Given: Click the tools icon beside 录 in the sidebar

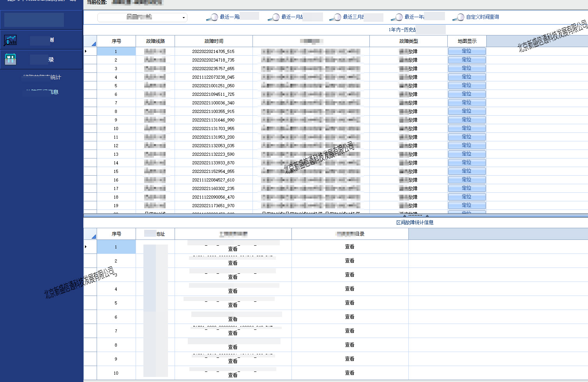Looking at the screenshot, I should click(x=11, y=59).
